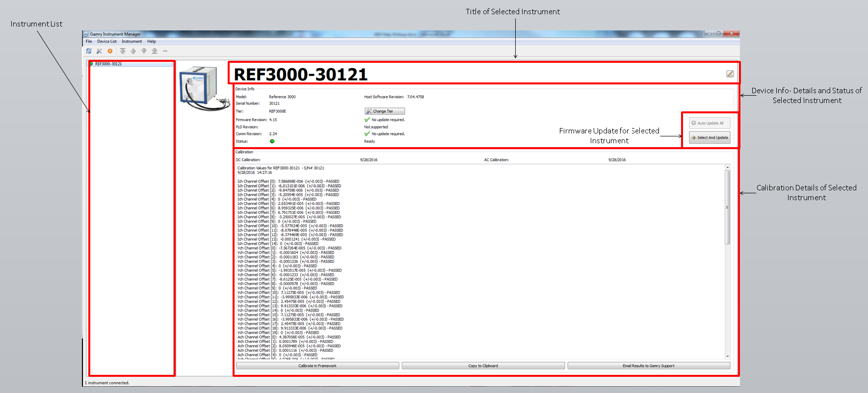
Task: Click the Calibrate in Framework button
Action: (317, 366)
